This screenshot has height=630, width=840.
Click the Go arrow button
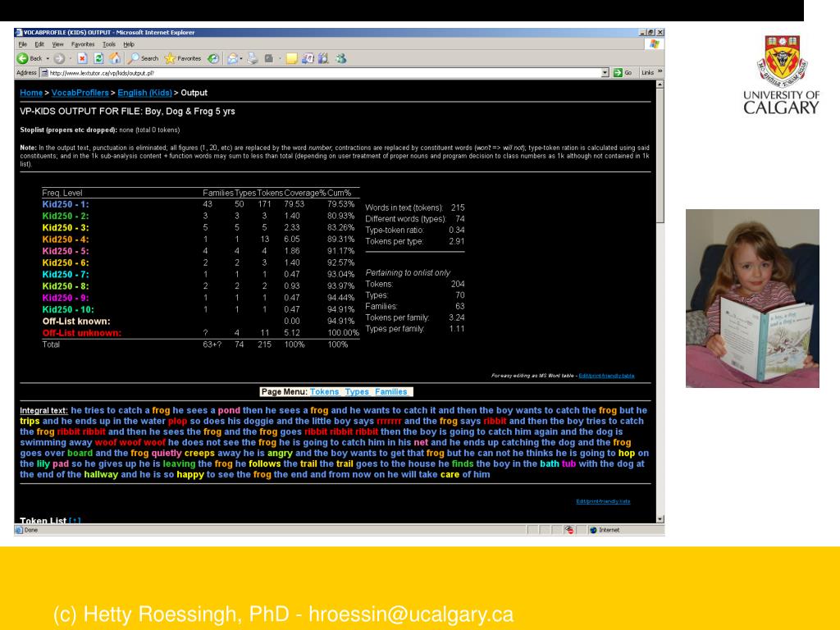[x=623, y=72]
